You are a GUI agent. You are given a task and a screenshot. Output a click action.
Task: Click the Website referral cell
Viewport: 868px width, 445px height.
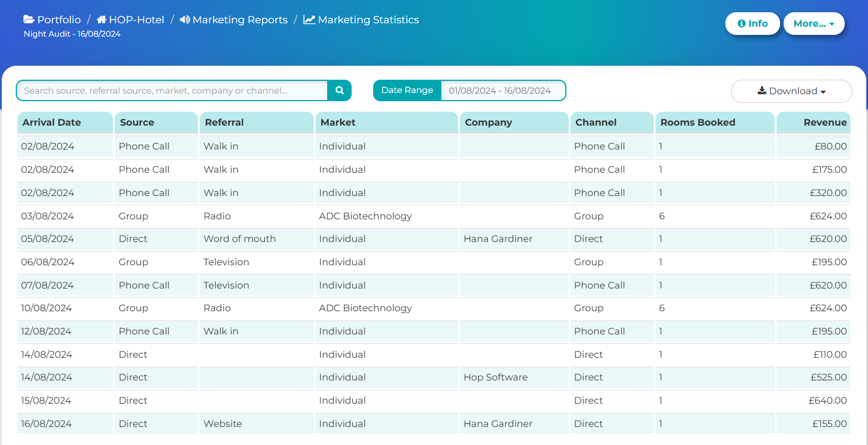click(257, 423)
